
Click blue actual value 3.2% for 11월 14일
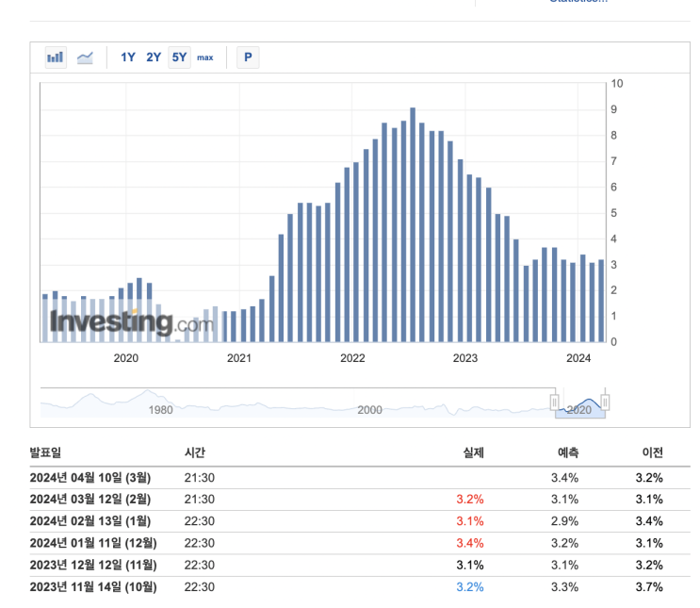[x=470, y=587]
